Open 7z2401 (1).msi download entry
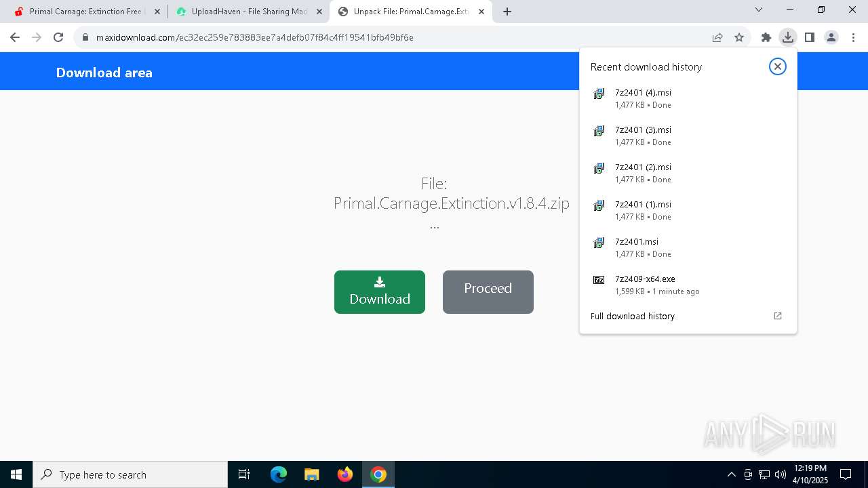The height and width of the screenshot is (488, 868). tap(688, 211)
